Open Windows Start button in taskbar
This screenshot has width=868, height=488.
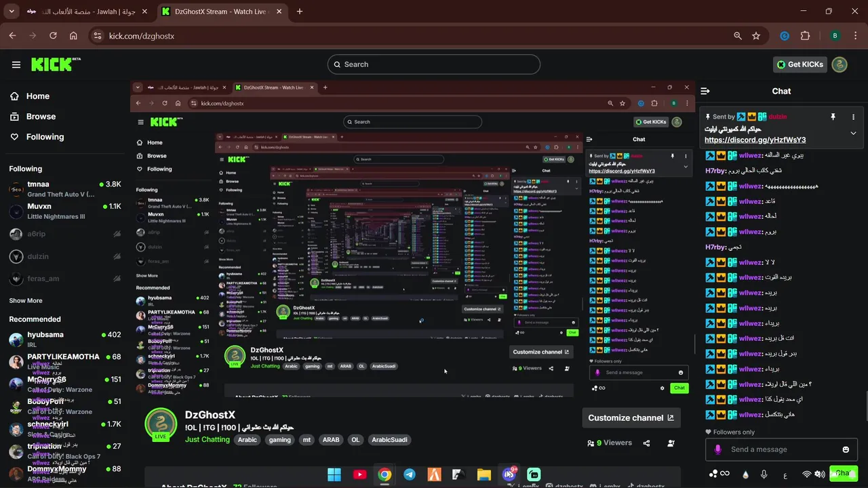pos(334,474)
